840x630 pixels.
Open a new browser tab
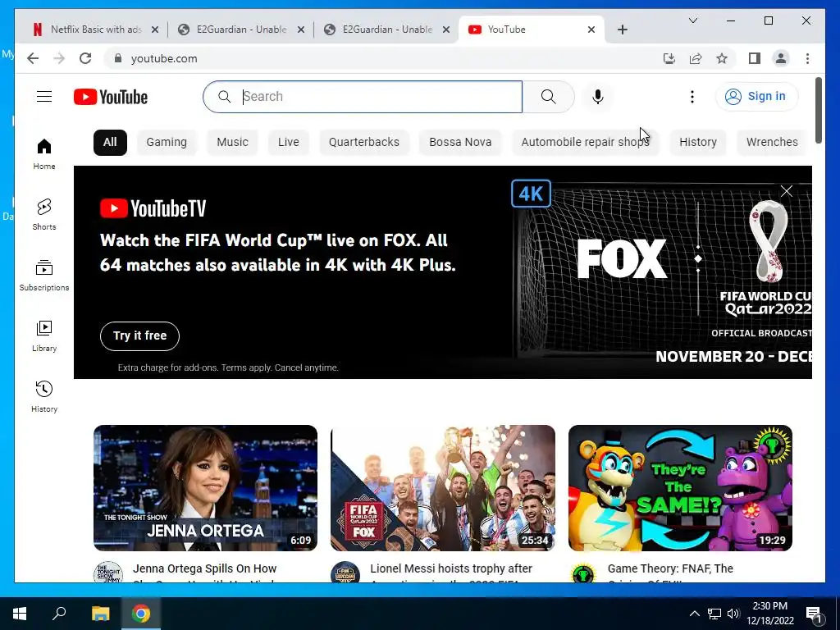click(622, 30)
